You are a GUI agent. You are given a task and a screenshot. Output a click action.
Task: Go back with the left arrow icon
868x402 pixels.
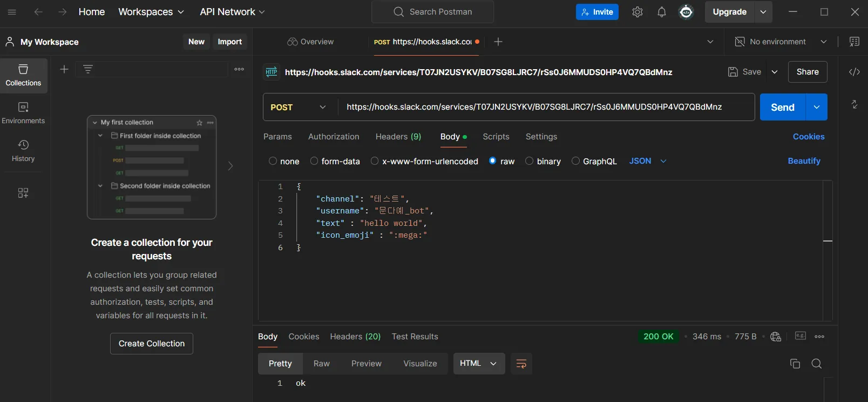click(x=38, y=12)
